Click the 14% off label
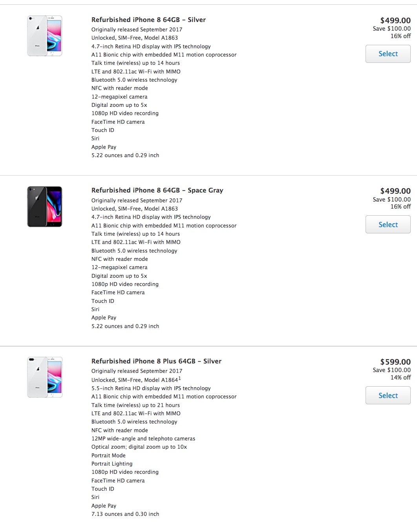Screen dimensions: 417x532 pos(401,378)
